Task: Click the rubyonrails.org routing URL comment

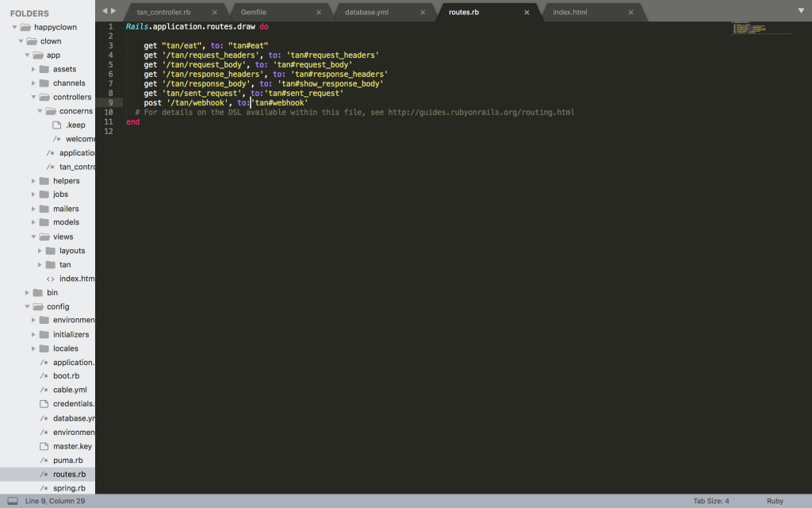Action: pyautogui.click(x=481, y=113)
